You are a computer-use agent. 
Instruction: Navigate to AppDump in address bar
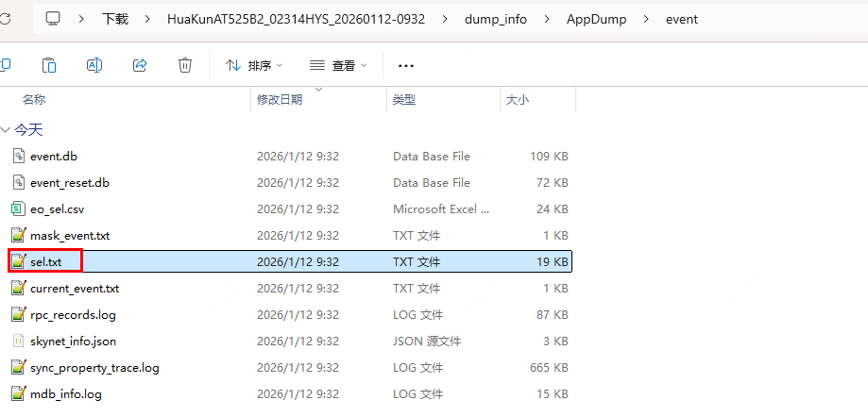tap(596, 19)
